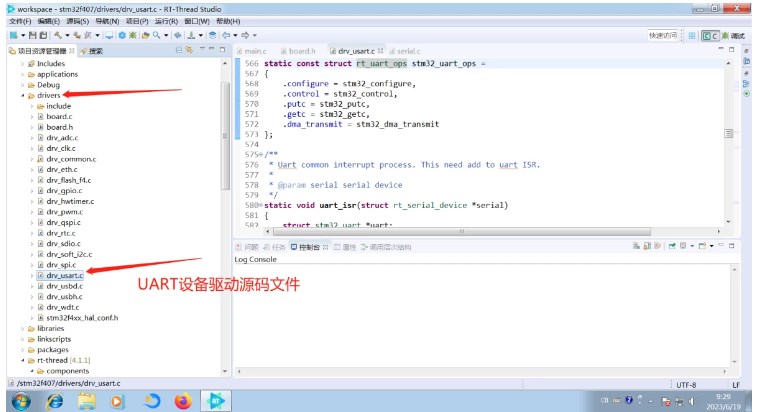The image size is (758, 412).
Task: Toggle fold marker at line 575 comment
Action: tap(261, 155)
